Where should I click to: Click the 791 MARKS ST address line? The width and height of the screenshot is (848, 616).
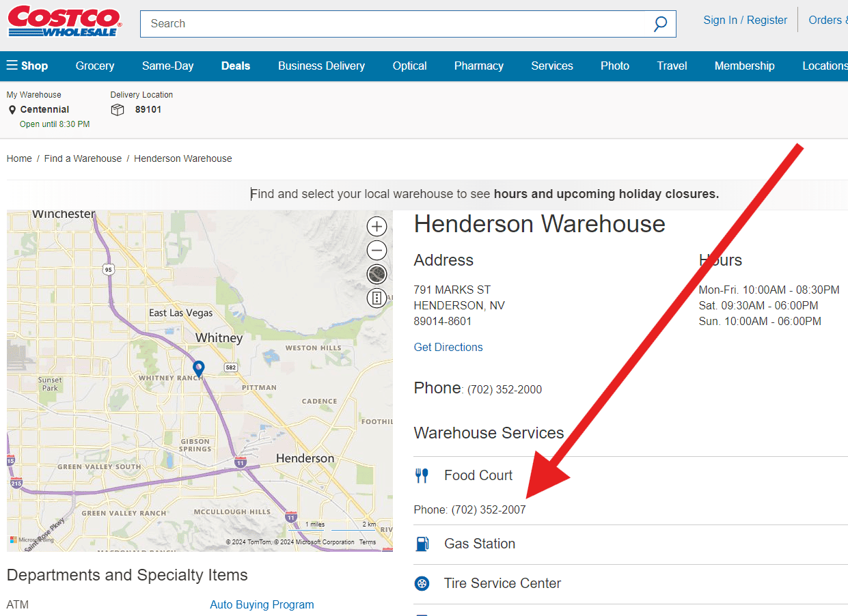(452, 290)
